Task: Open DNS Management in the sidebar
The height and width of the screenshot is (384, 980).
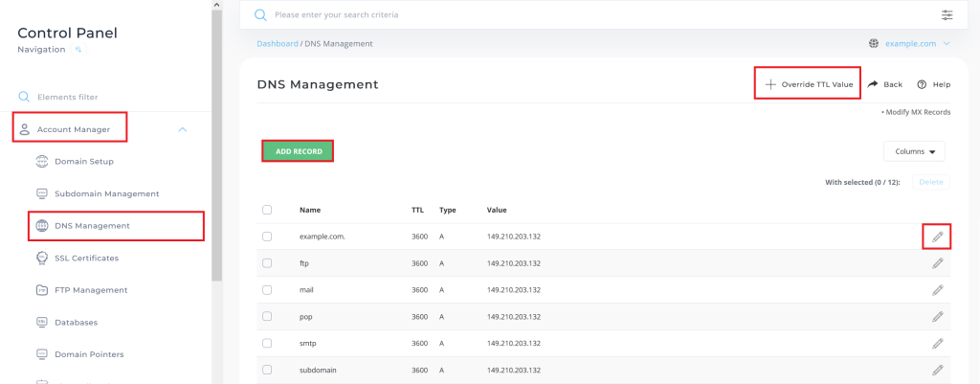Action: pyautogui.click(x=92, y=226)
